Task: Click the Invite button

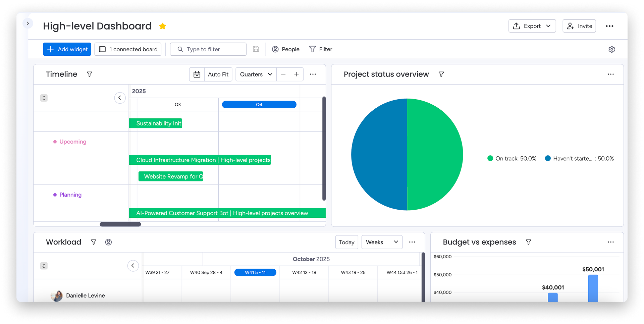Action: coord(579,26)
